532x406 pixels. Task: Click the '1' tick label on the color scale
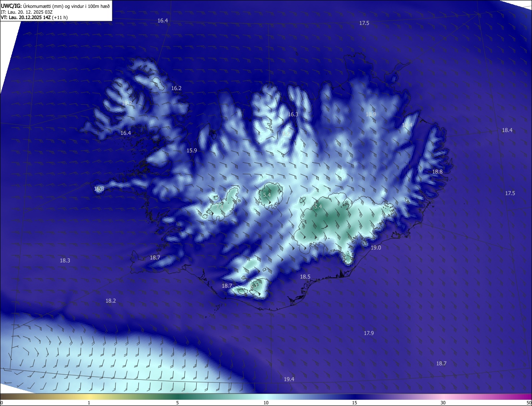[x=89, y=403]
